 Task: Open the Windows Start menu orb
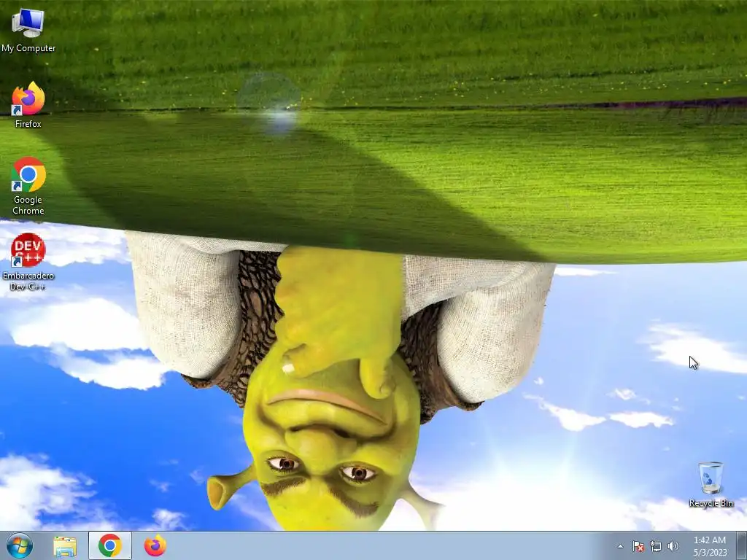20,545
